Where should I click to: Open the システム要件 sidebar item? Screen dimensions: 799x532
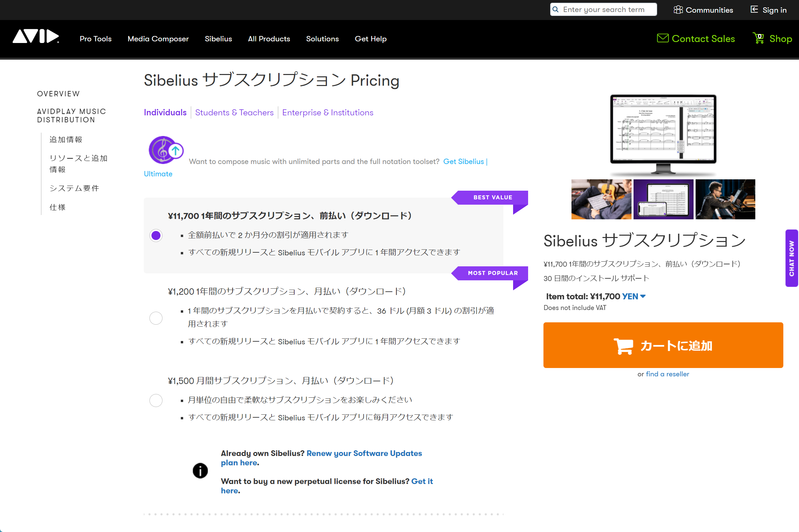tap(74, 188)
